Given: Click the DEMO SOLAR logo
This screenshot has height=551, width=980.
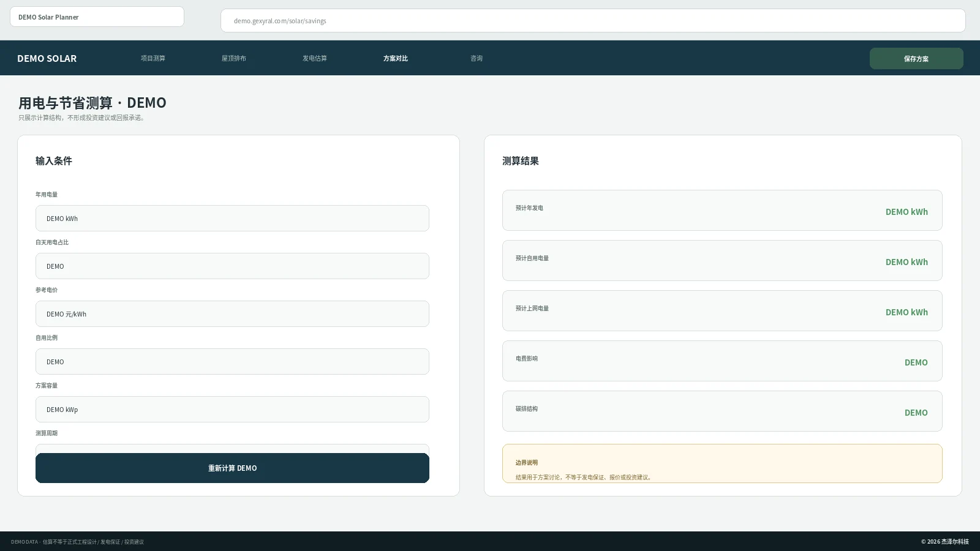Looking at the screenshot, I should click(x=47, y=58).
